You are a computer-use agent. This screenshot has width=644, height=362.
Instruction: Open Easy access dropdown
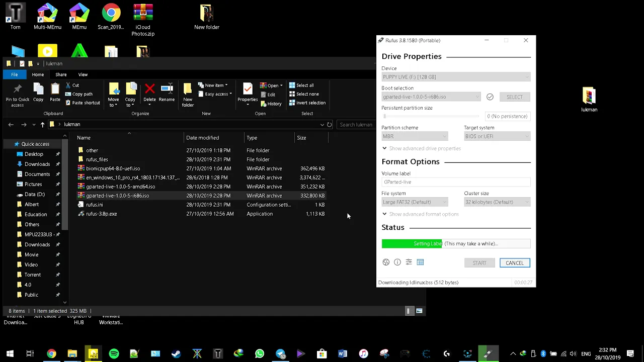click(215, 94)
